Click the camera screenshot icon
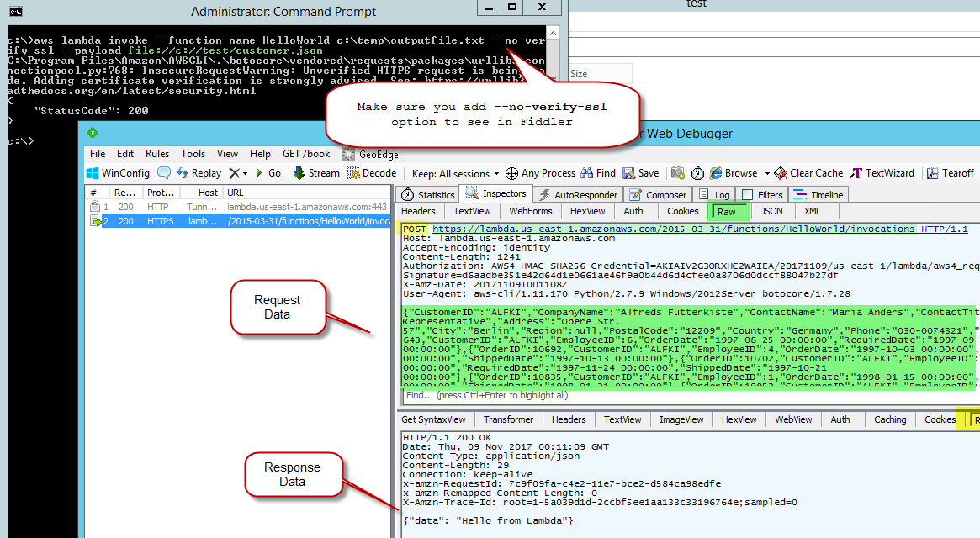The width and height of the screenshot is (980, 538). (677, 173)
